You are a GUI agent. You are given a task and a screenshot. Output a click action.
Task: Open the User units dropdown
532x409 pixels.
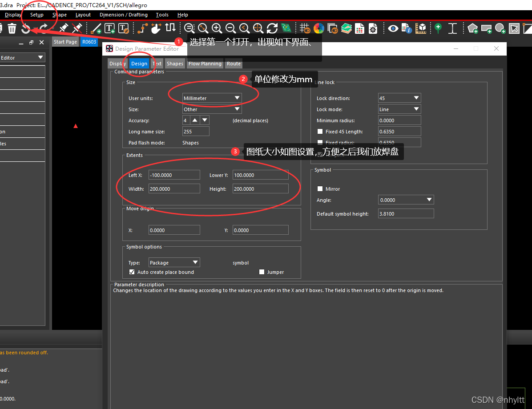click(212, 98)
